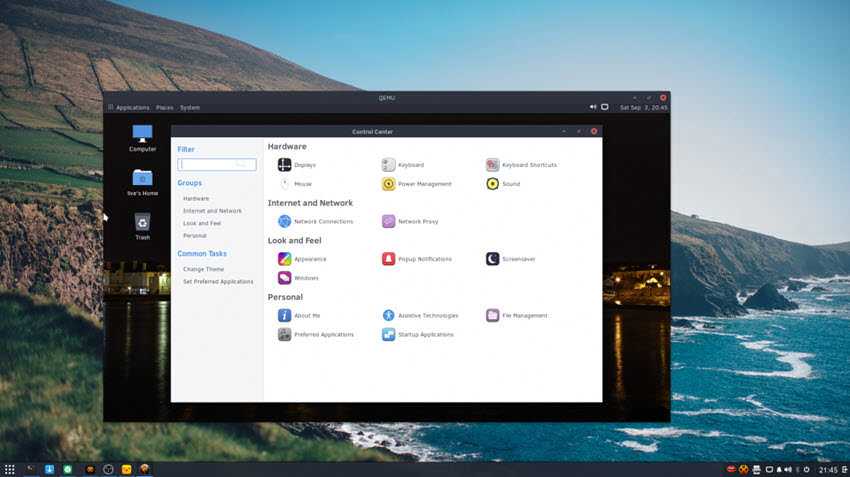Click the host taskbar power icon
The width and height of the screenshot is (850, 477).
(x=806, y=469)
